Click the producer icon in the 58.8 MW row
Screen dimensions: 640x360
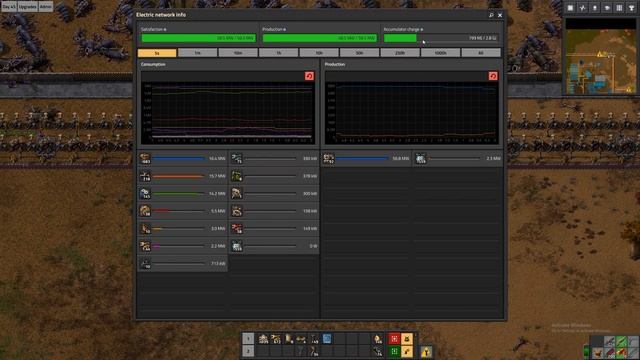329,158
